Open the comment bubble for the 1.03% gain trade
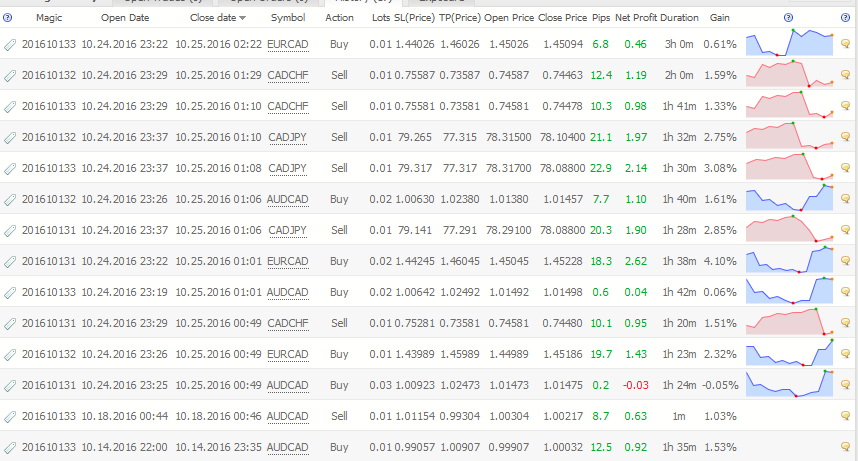The width and height of the screenshot is (858, 461). (845, 416)
